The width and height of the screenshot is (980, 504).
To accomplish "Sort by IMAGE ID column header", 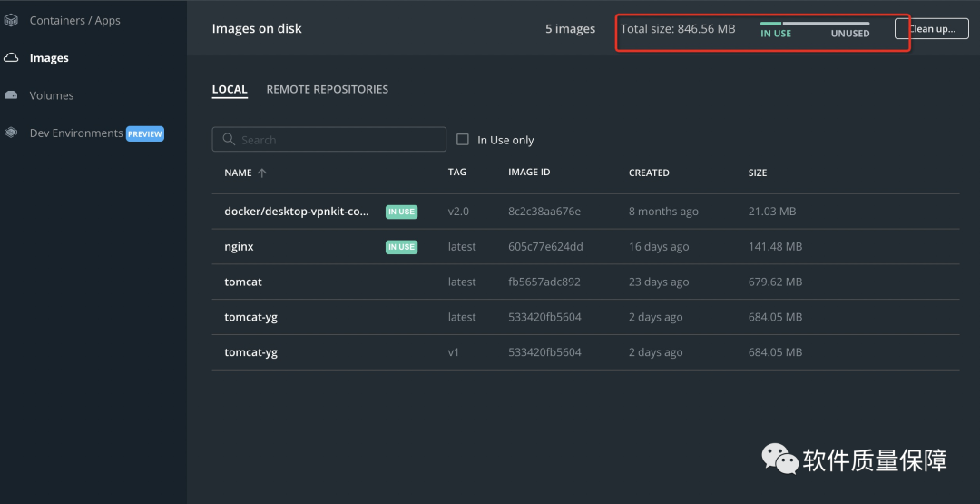I will (529, 172).
